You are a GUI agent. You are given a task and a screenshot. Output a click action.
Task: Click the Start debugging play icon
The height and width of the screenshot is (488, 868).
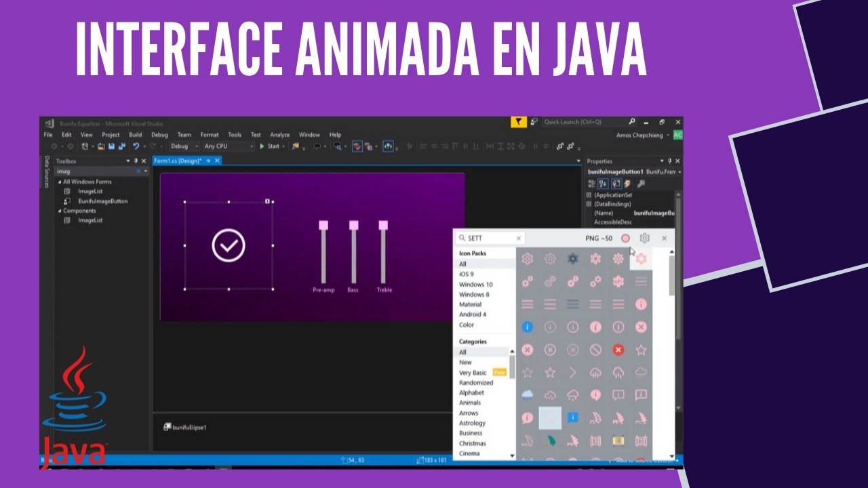262,146
